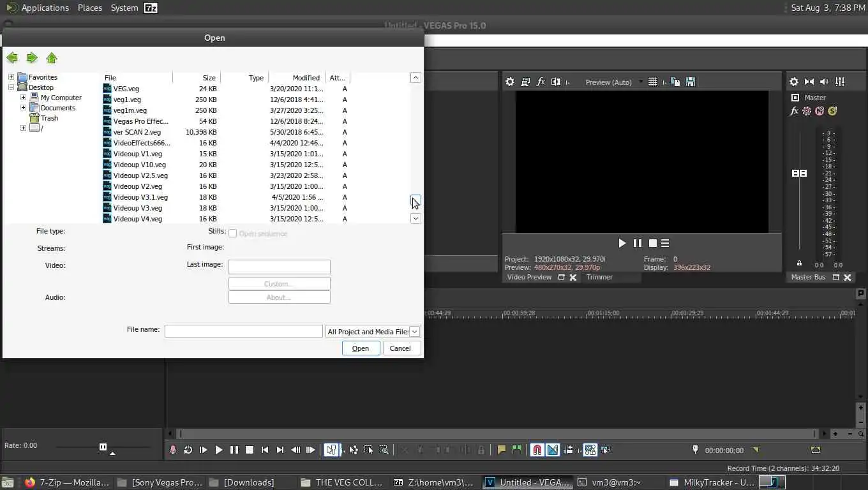Go up one folder level
The image size is (868, 490).
(52, 58)
